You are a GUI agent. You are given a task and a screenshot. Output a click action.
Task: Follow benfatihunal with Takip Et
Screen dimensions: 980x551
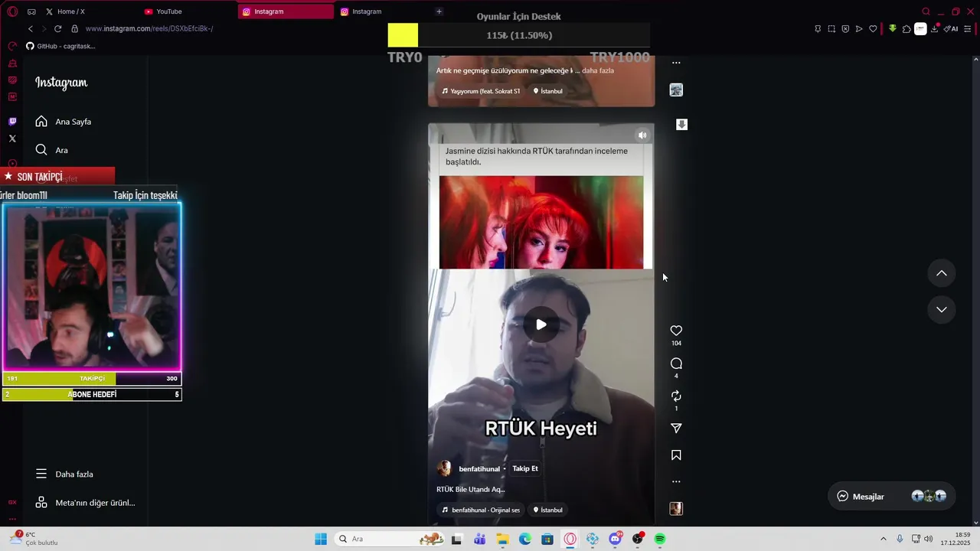coord(525,468)
